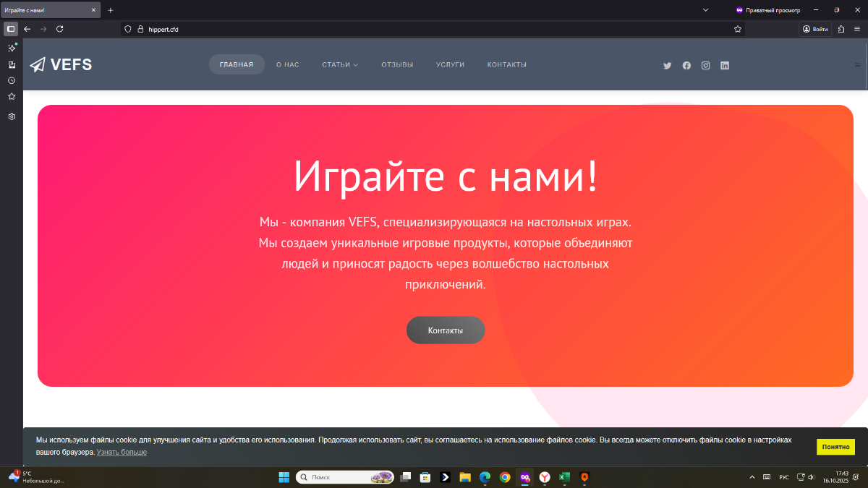Open the extensions puzzle icon

tap(841, 29)
